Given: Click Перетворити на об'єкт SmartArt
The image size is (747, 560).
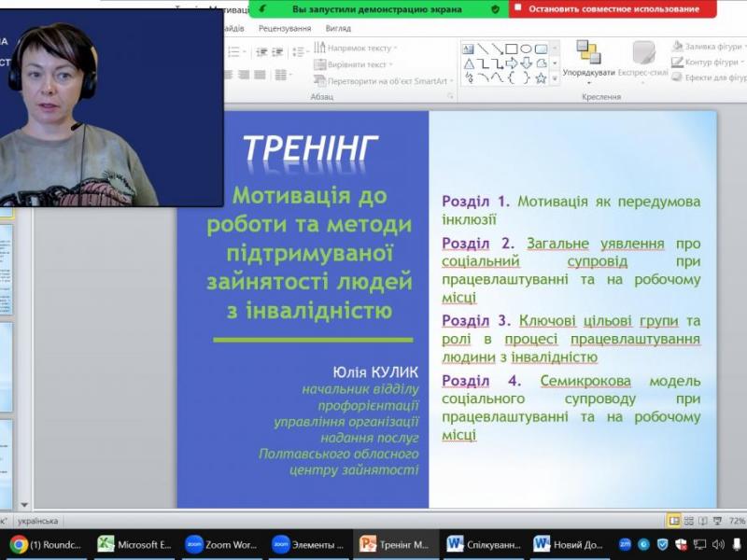Looking at the screenshot, I should pyautogui.click(x=385, y=81).
